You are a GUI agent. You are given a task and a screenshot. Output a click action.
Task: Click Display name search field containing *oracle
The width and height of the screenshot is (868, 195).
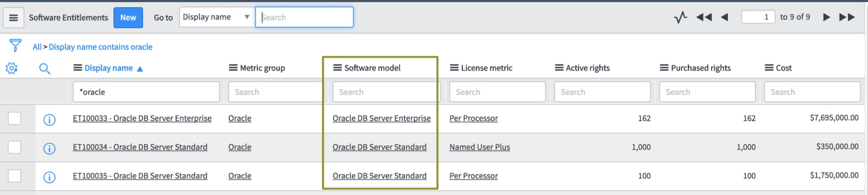click(x=146, y=92)
